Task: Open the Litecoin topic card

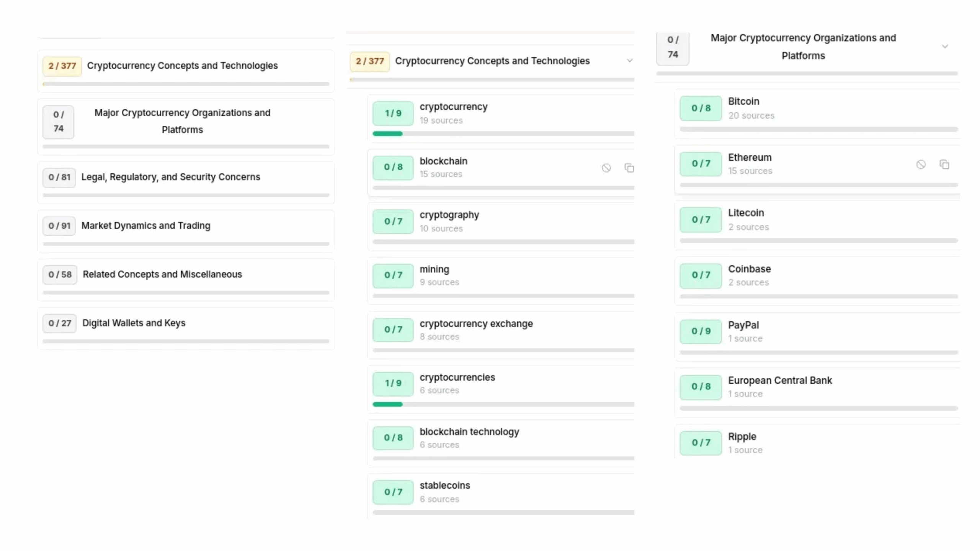Action: (817, 225)
